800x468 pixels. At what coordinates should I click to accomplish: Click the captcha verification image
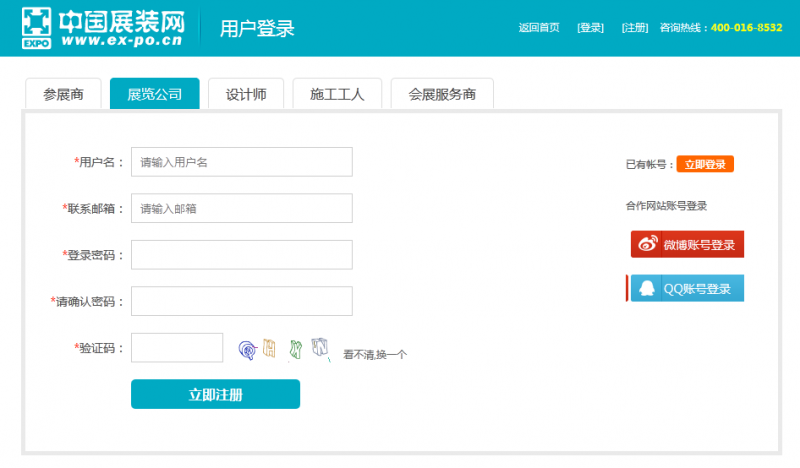click(x=283, y=349)
